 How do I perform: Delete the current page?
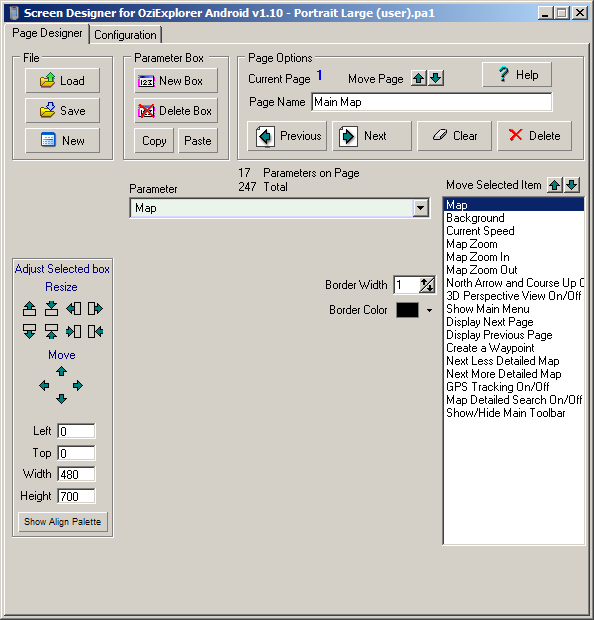(x=534, y=136)
